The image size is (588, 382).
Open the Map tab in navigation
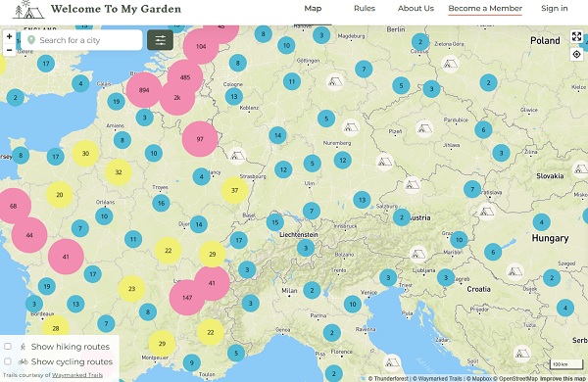[313, 8]
